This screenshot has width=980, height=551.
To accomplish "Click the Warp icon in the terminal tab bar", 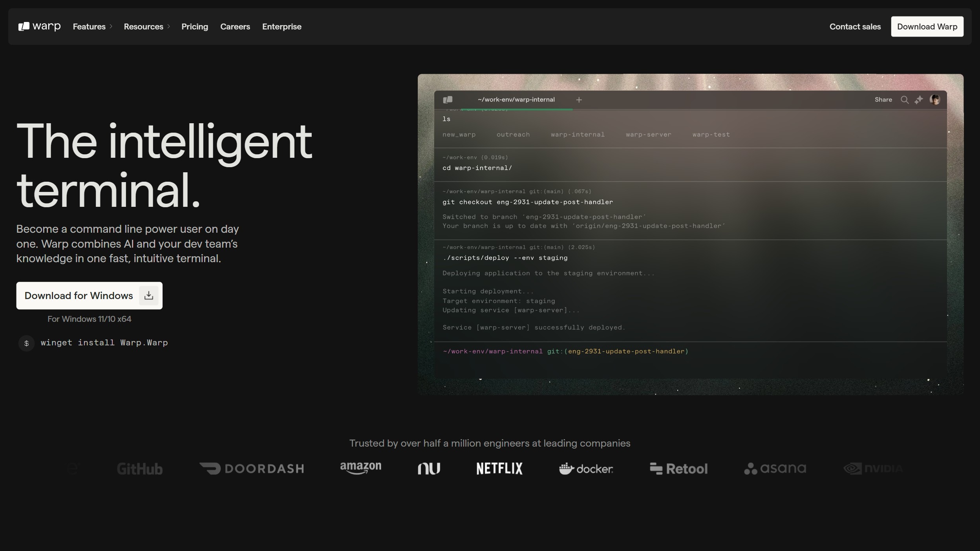I will 448,100.
